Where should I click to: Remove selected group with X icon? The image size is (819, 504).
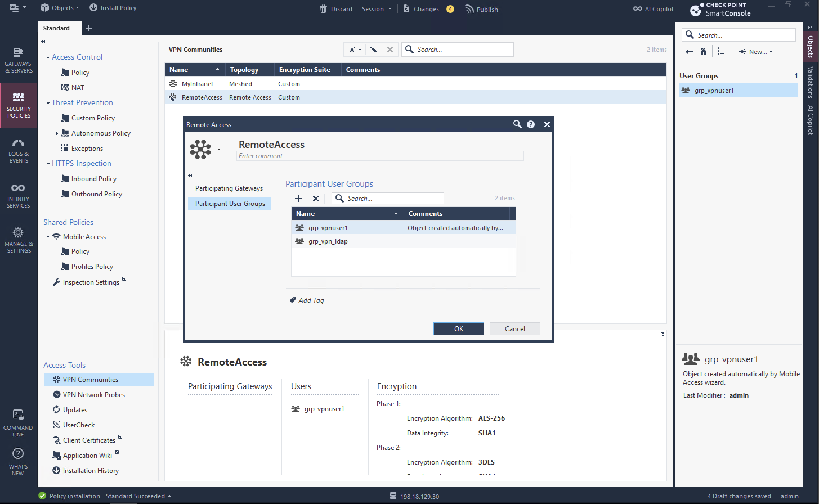[315, 199]
